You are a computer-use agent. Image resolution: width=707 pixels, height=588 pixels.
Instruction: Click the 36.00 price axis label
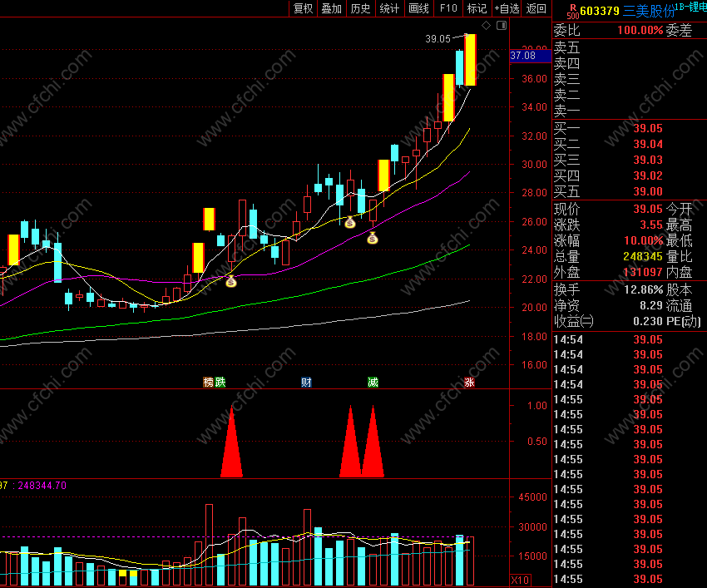(534, 79)
